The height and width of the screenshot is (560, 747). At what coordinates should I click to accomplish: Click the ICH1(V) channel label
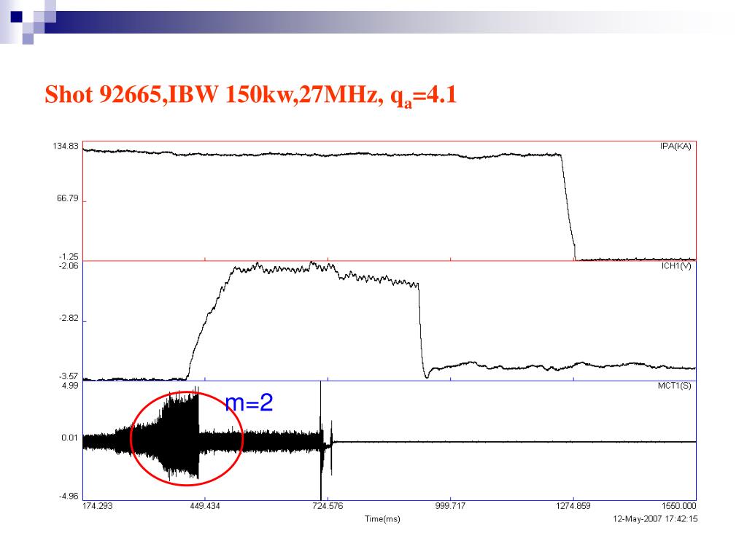(676, 265)
